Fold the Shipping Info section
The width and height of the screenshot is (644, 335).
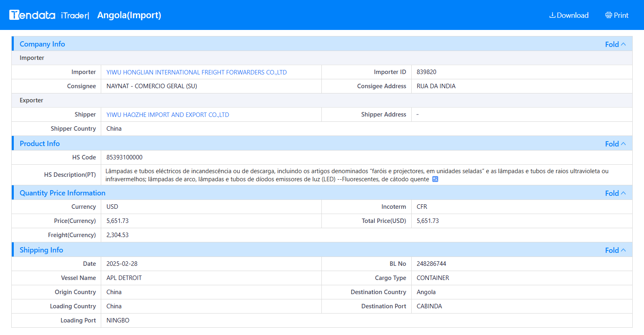pyautogui.click(x=615, y=250)
